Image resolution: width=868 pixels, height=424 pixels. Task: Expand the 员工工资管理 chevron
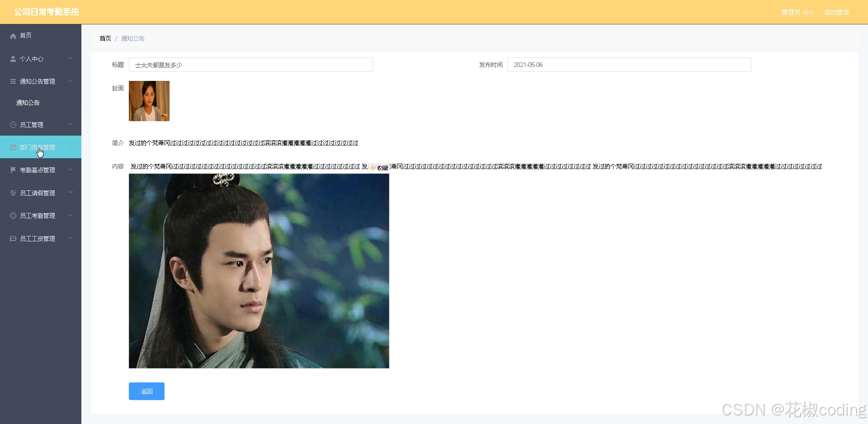point(71,238)
